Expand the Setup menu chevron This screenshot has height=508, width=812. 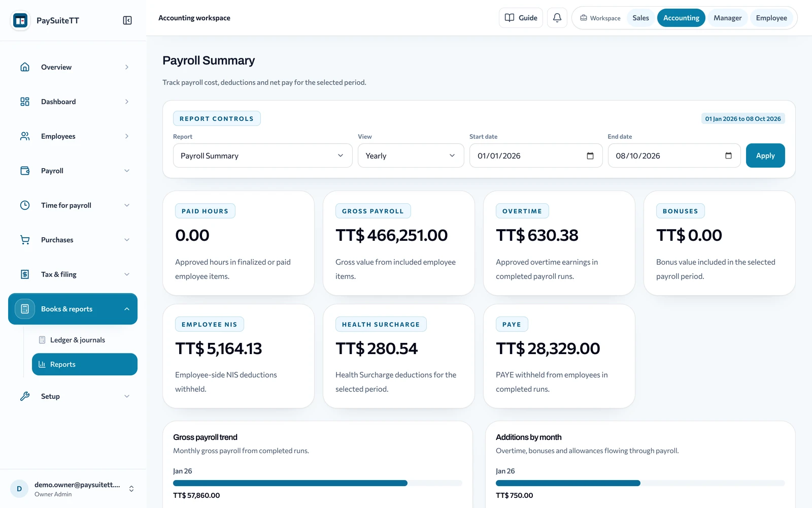pyautogui.click(x=127, y=396)
